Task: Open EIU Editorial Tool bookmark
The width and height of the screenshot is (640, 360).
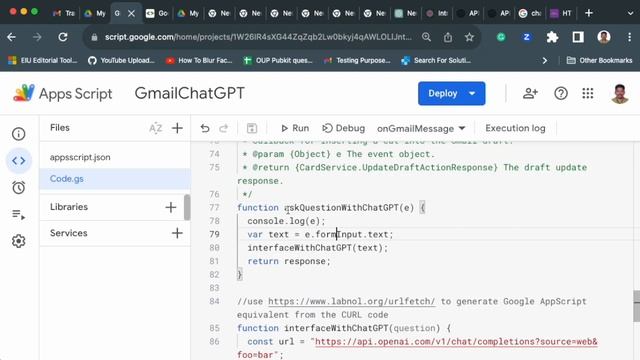Action: point(42,60)
